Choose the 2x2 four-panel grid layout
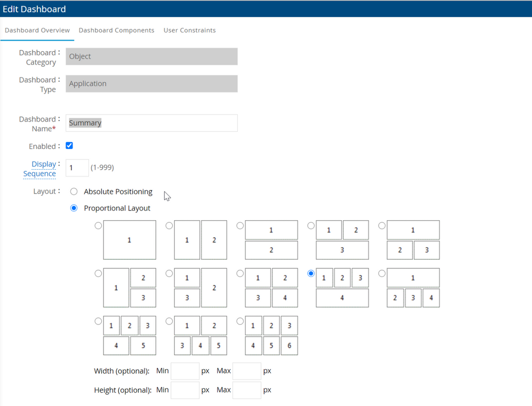 coord(240,273)
